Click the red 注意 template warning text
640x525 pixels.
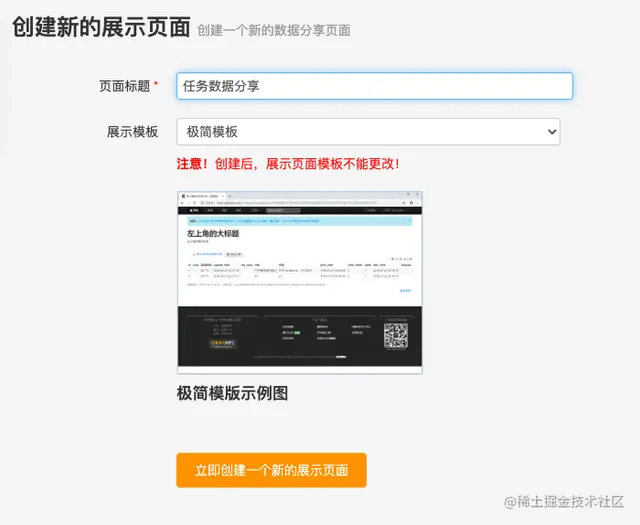pos(288,164)
